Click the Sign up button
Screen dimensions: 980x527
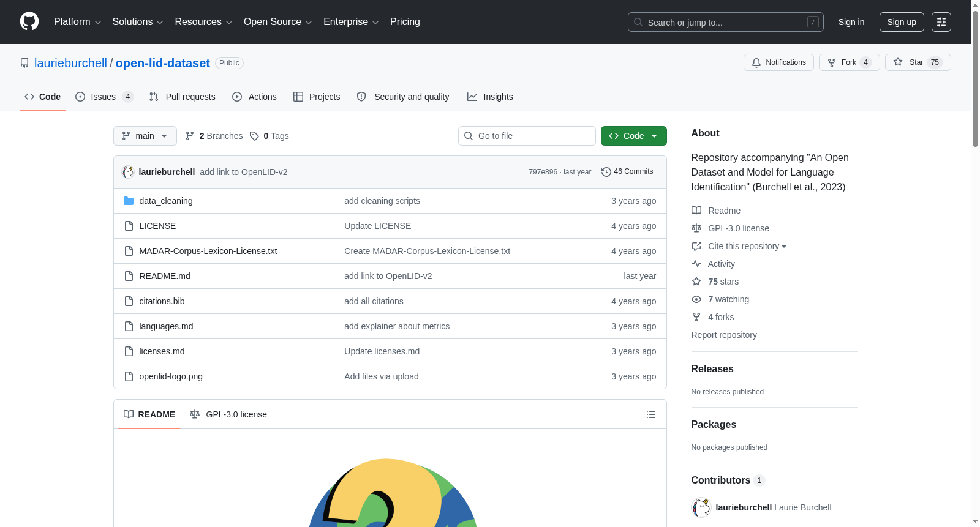pyautogui.click(x=902, y=22)
